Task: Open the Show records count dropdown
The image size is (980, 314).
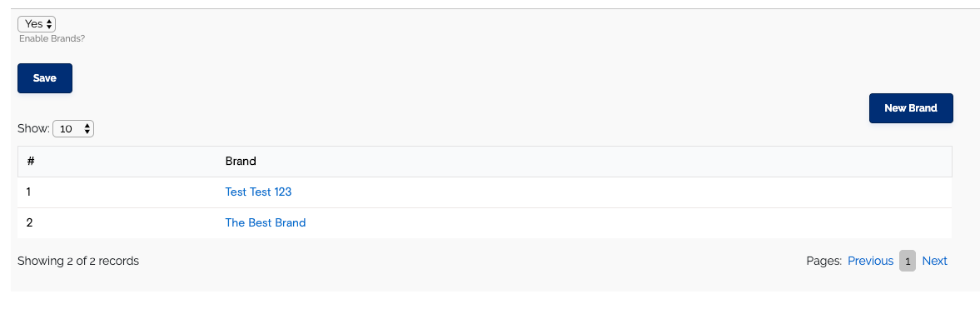Action: pos(73,129)
